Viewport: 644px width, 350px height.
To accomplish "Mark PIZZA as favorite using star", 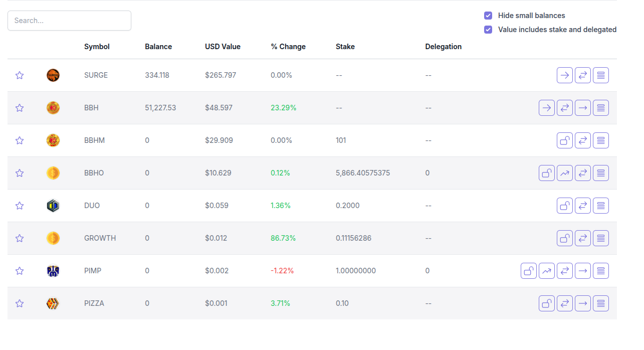I will (20, 303).
